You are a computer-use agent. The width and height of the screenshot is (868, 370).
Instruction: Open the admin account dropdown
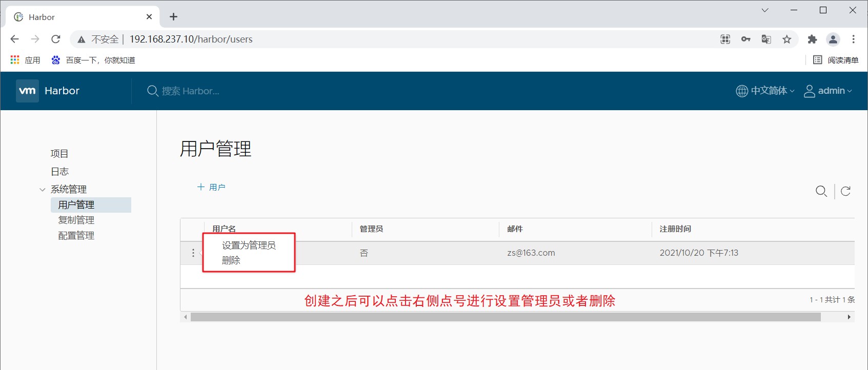[x=828, y=91]
